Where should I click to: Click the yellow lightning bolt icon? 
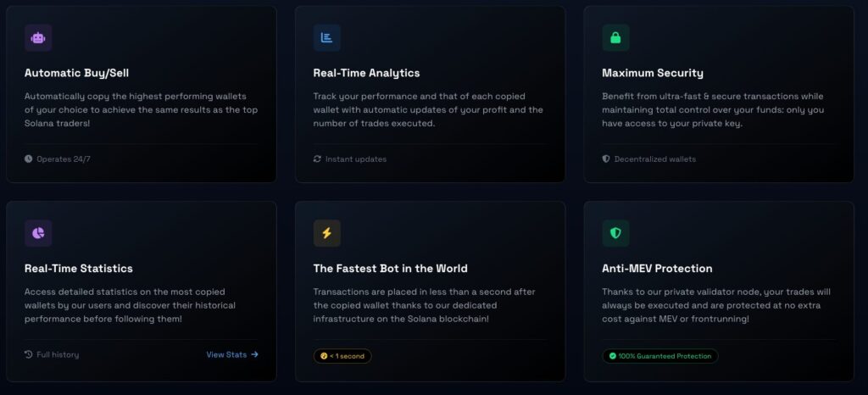[x=326, y=233]
